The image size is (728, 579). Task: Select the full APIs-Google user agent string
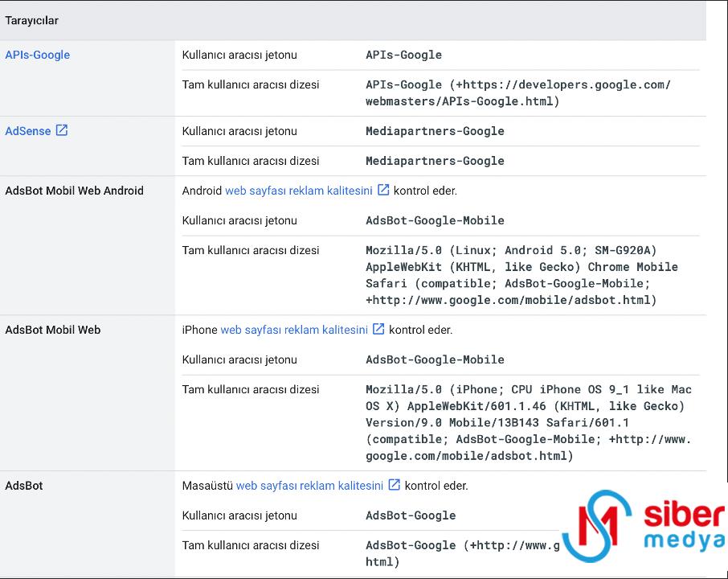click(x=518, y=93)
